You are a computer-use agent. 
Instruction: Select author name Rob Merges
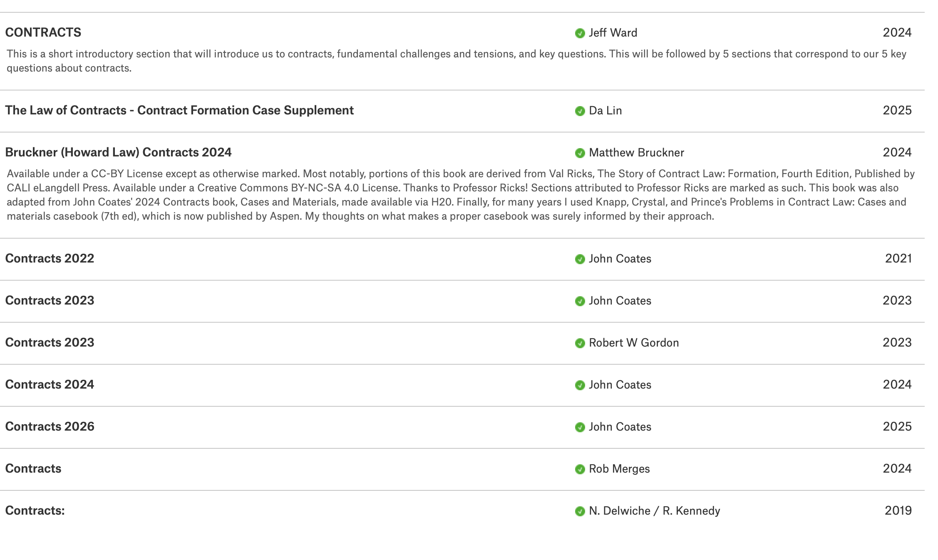(619, 469)
